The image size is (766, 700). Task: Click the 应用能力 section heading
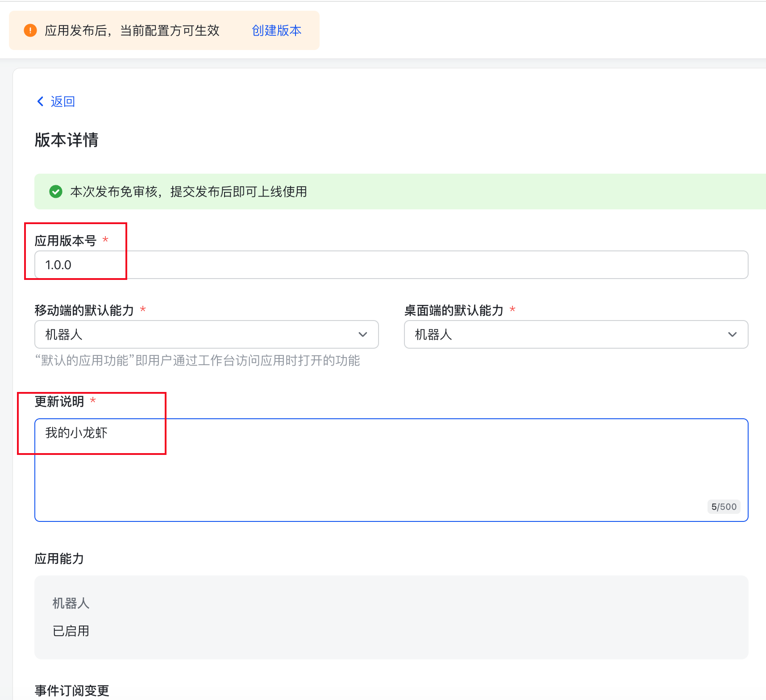(x=59, y=558)
